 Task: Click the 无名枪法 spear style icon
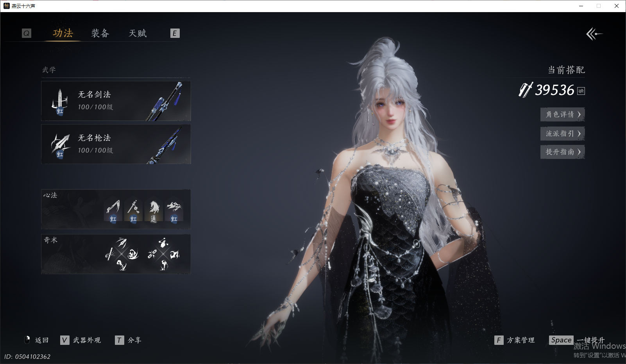tap(60, 145)
